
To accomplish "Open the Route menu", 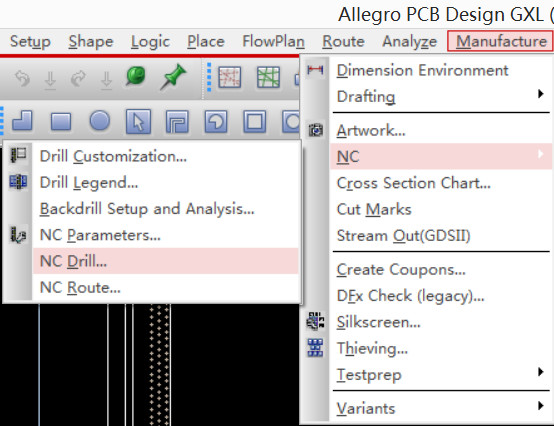I will click(x=343, y=42).
